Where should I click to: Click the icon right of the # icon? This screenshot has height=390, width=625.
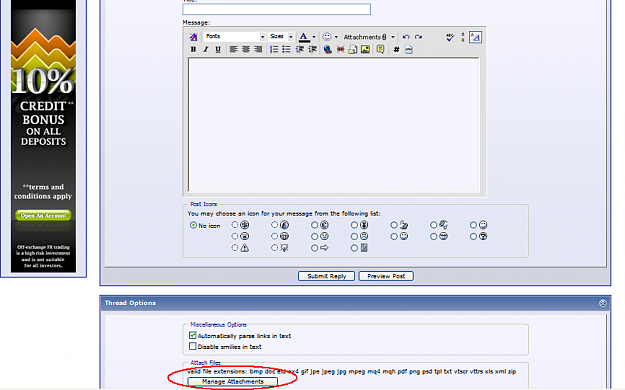(409, 49)
